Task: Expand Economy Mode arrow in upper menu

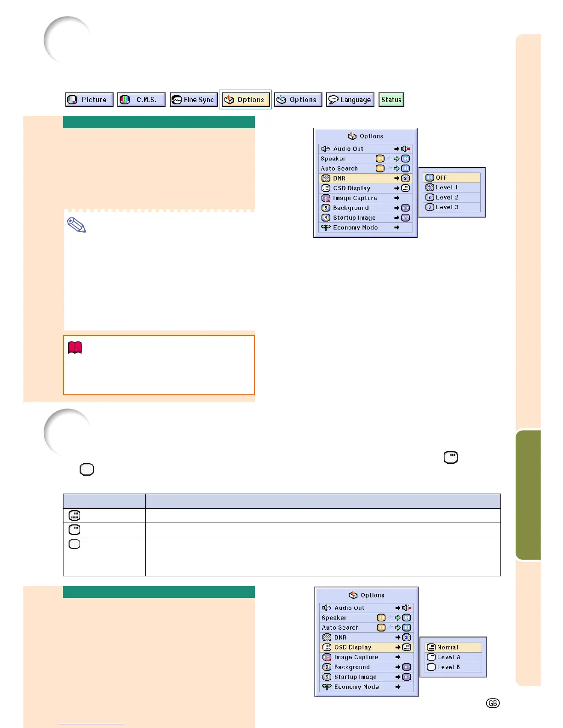Action: click(396, 227)
